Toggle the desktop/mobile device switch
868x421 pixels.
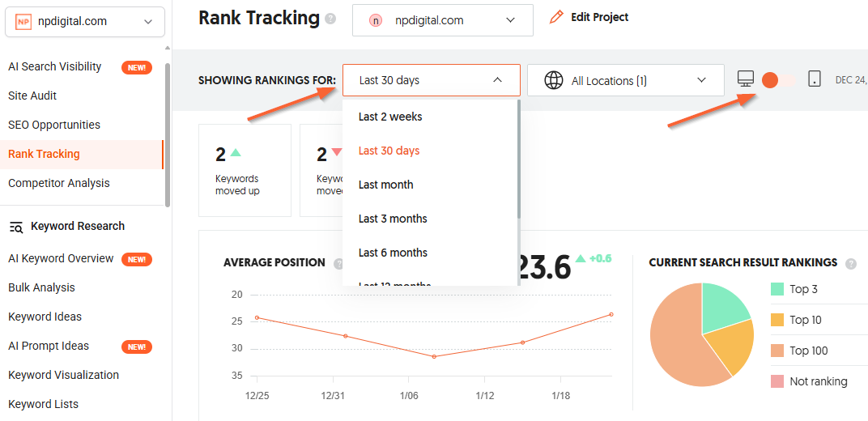point(778,80)
